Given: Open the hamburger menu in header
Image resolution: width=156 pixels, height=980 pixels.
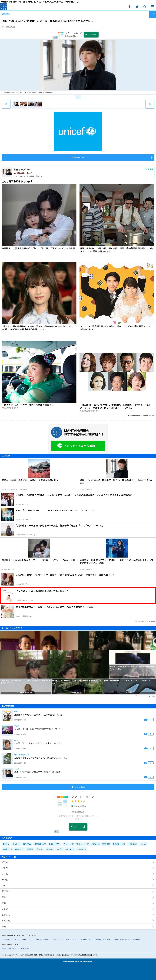Looking at the screenshot, I should point(152,6).
